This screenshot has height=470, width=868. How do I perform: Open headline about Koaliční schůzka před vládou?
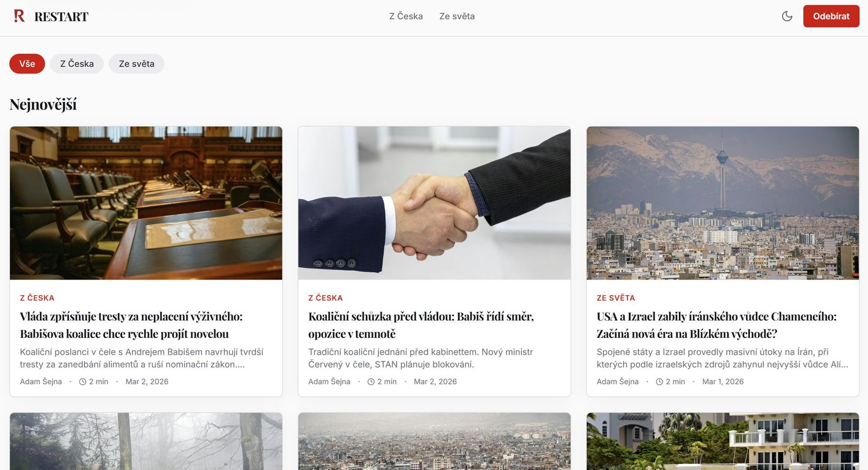[421, 325]
